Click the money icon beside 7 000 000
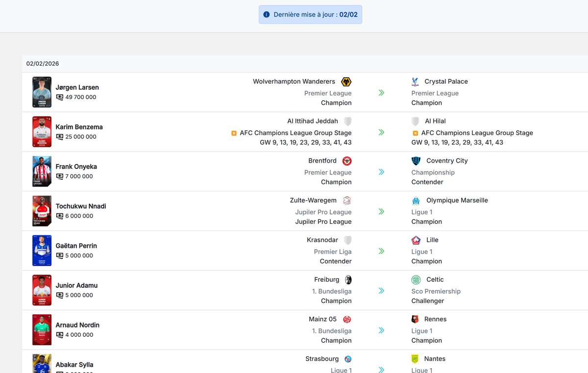The height and width of the screenshot is (373, 588). [59, 177]
